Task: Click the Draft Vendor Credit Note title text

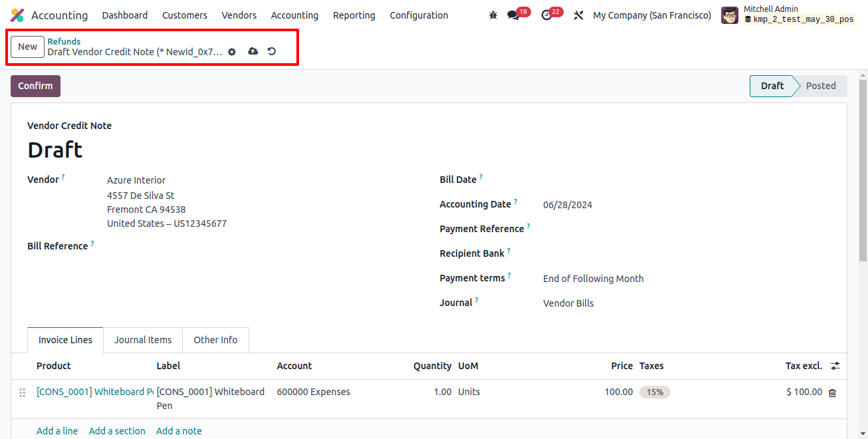Action: tap(134, 51)
